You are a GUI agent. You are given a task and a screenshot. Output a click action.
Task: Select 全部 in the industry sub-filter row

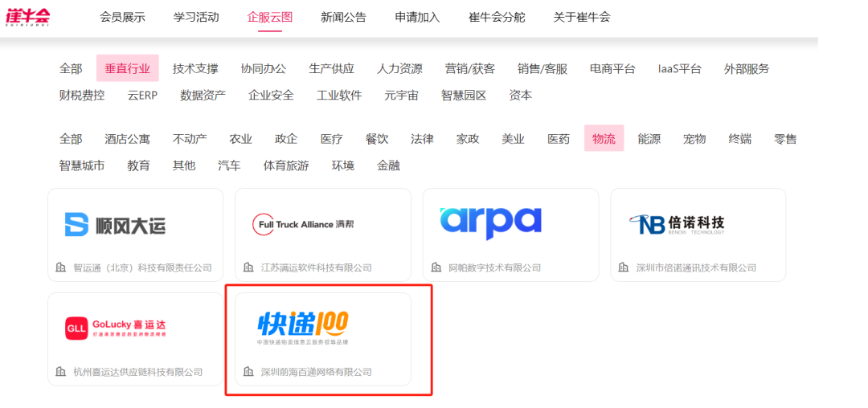(x=71, y=139)
